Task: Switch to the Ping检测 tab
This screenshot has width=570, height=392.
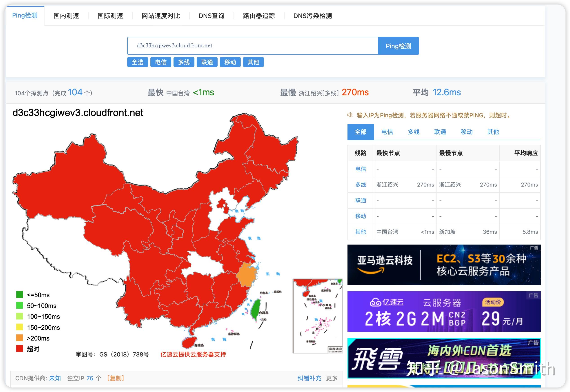Action: pos(25,16)
